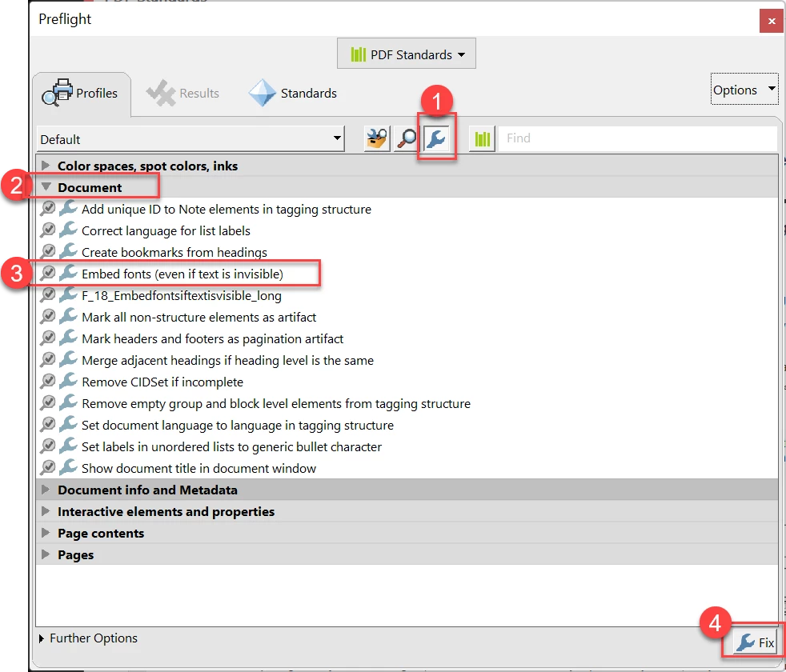Click wrench icon beside Add unique ID row
The image size is (786, 672).
pyautogui.click(x=68, y=208)
